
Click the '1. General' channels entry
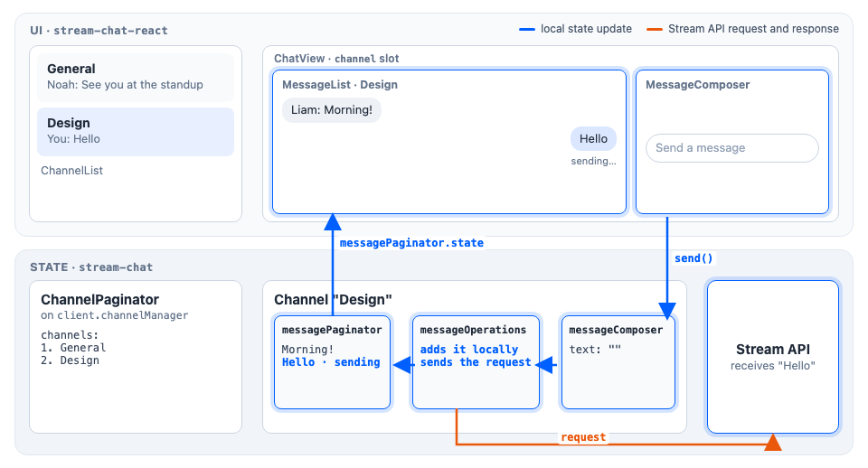point(73,348)
